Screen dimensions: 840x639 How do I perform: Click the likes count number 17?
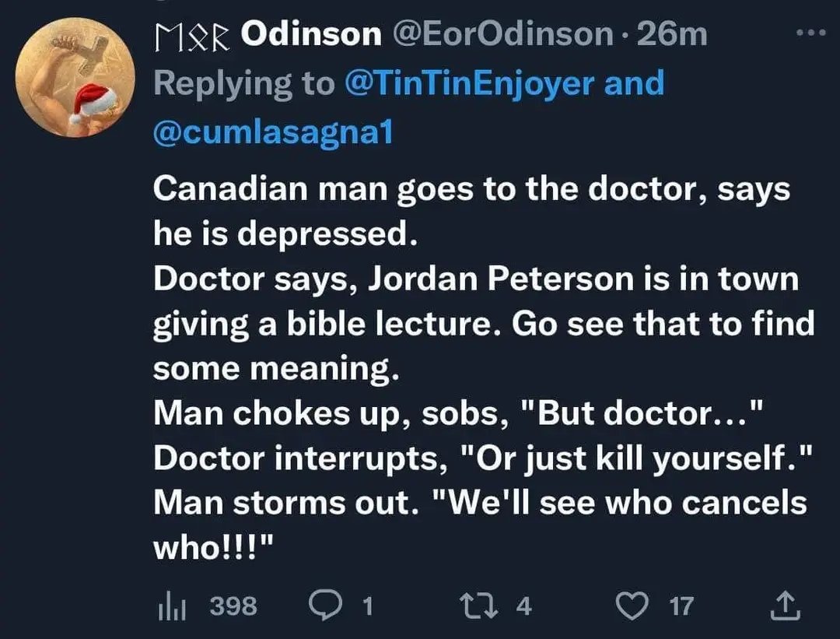[681, 606]
